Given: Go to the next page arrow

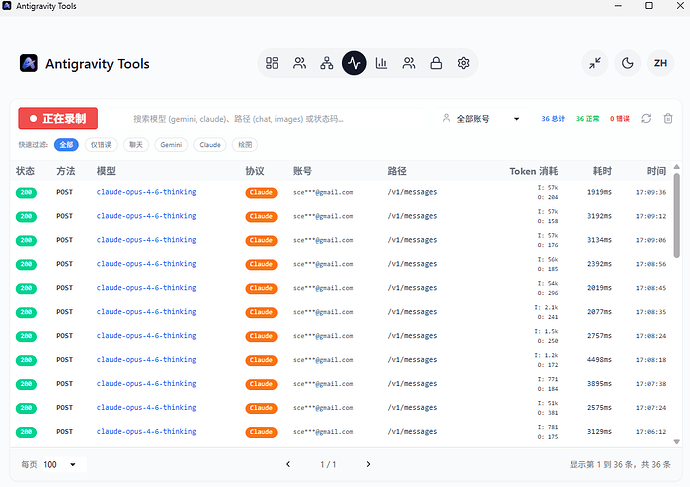Looking at the screenshot, I should point(368,464).
